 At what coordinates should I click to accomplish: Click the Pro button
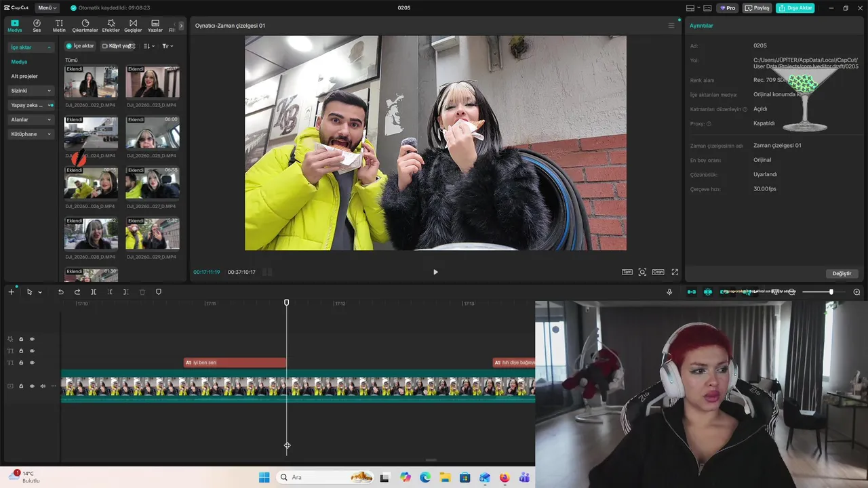click(x=728, y=8)
